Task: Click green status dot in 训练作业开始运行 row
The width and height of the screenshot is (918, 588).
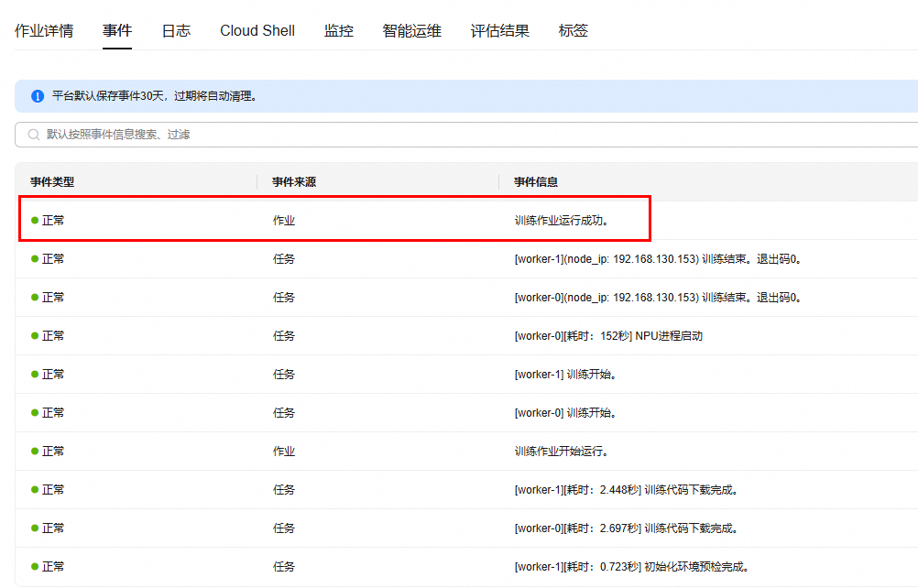Action: click(x=35, y=452)
